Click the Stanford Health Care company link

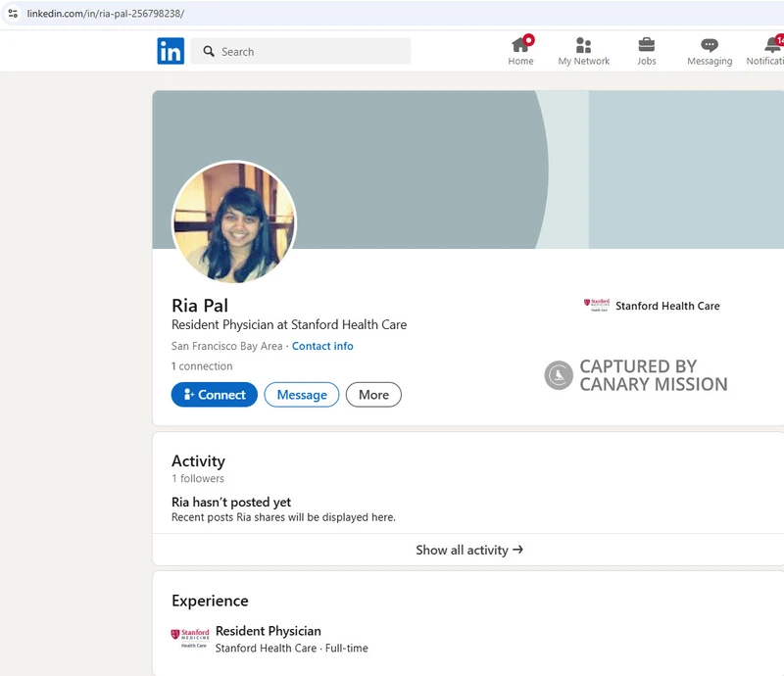coord(667,306)
